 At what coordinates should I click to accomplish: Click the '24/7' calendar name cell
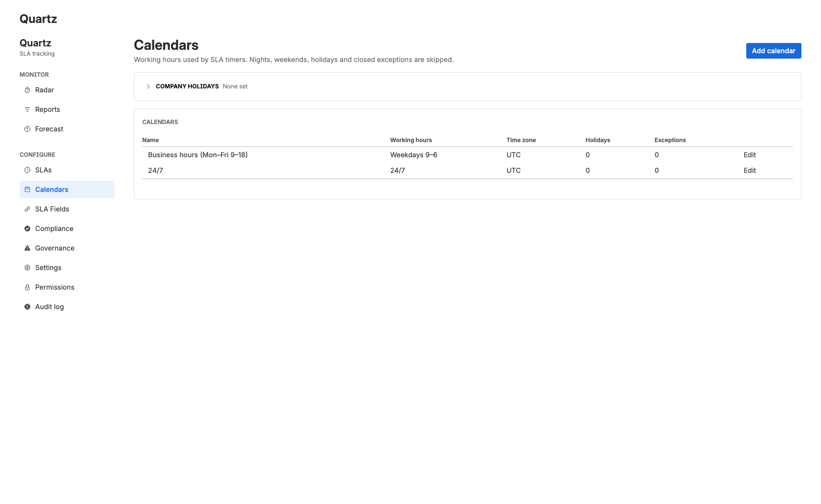point(155,170)
